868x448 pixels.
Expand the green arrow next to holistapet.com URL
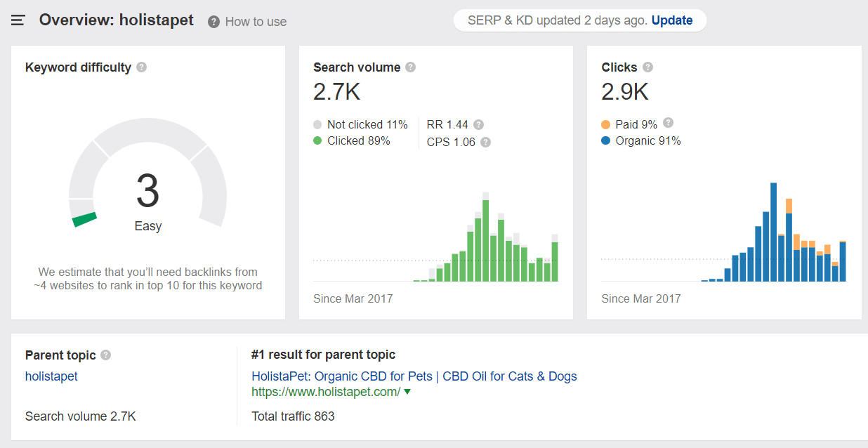[x=407, y=392]
